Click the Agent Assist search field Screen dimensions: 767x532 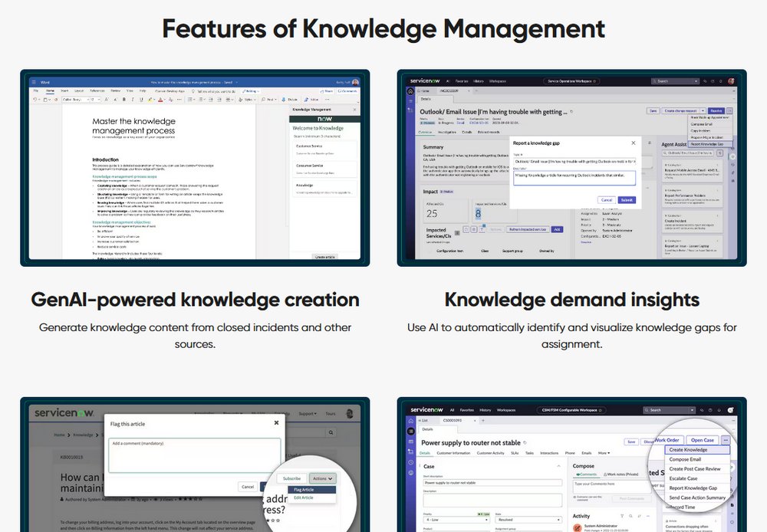690,153
